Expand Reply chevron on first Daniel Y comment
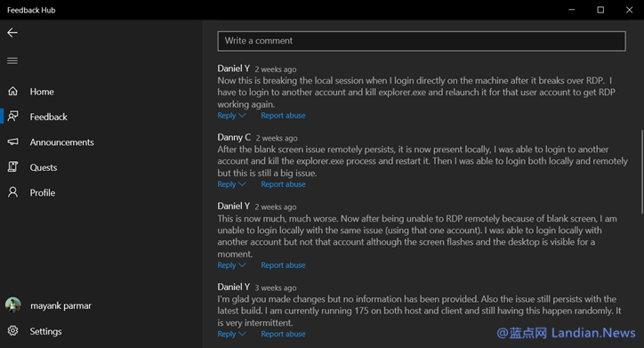The height and width of the screenshot is (348, 644). (x=242, y=116)
